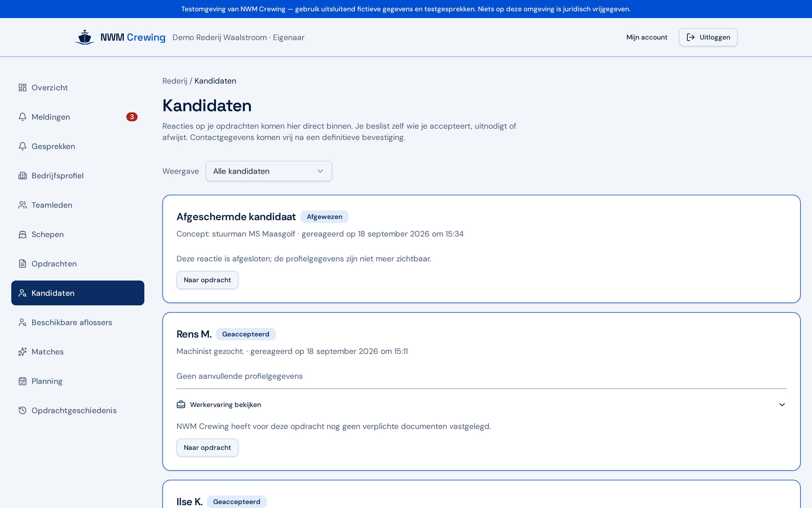
Task: Click the Uitloggen button
Action: click(708, 37)
